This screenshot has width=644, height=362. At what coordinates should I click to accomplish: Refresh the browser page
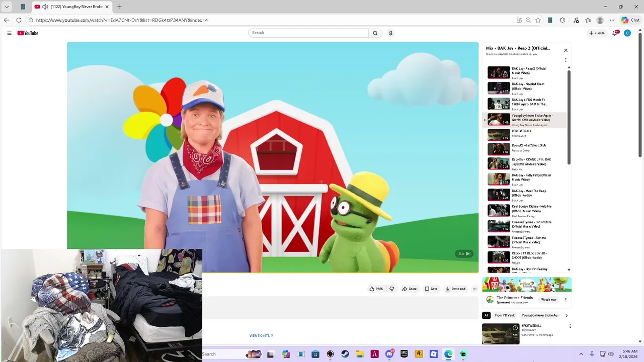[19, 20]
